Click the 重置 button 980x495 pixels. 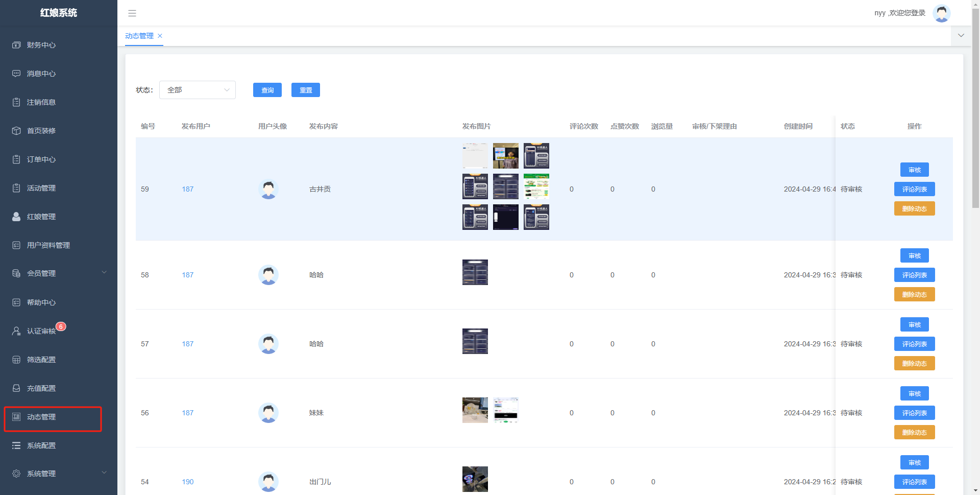[305, 90]
